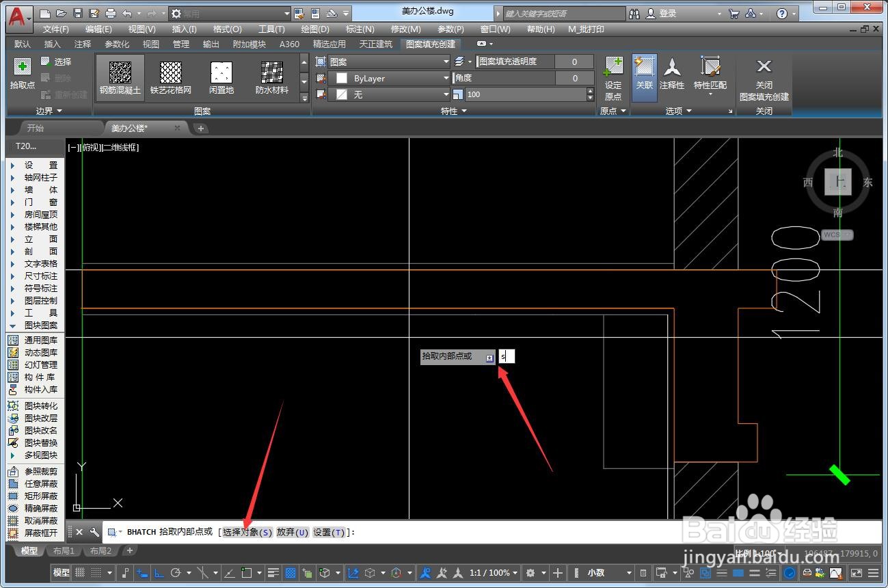Image resolution: width=888 pixels, height=588 pixels.
Task: Click the 参照裁剪 reference clip item
Action: click(34, 471)
